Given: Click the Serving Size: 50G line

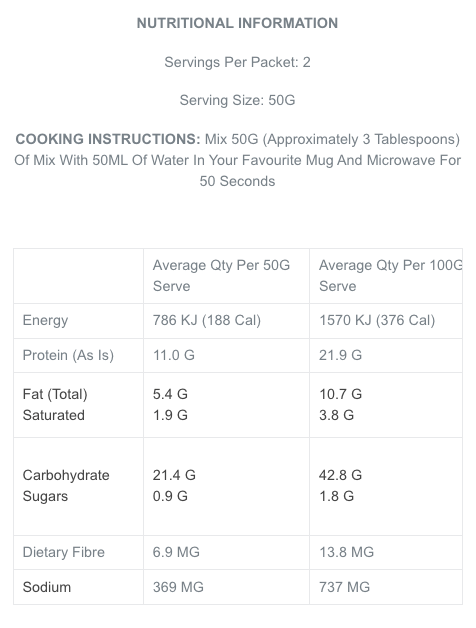Looking at the screenshot, I should (x=237, y=100).
